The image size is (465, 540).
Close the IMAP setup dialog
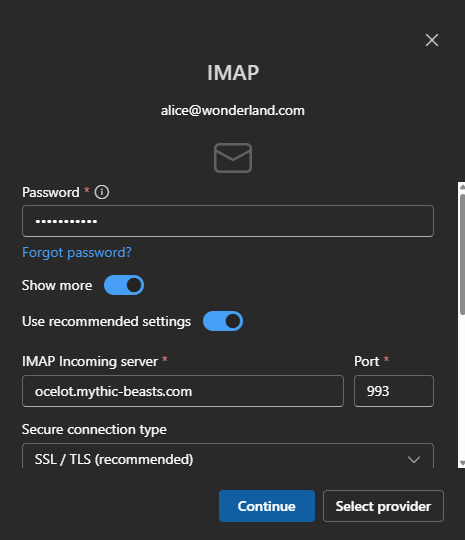pos(432,40)
